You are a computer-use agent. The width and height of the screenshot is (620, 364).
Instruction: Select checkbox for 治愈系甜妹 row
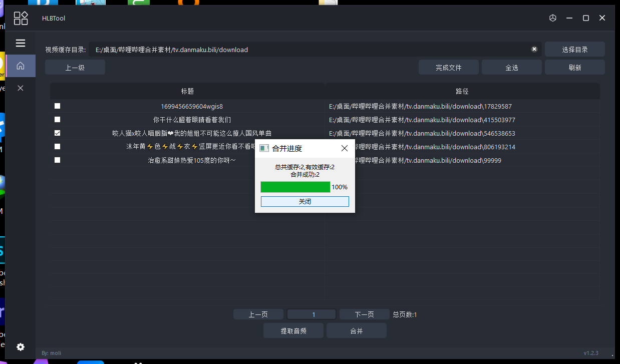[58, 160]
